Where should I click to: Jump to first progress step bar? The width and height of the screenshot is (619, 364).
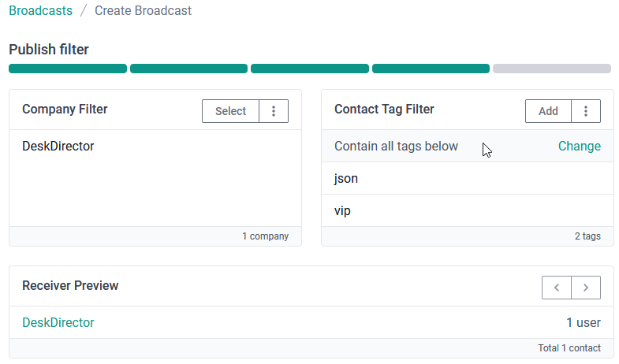pos(68,69)
